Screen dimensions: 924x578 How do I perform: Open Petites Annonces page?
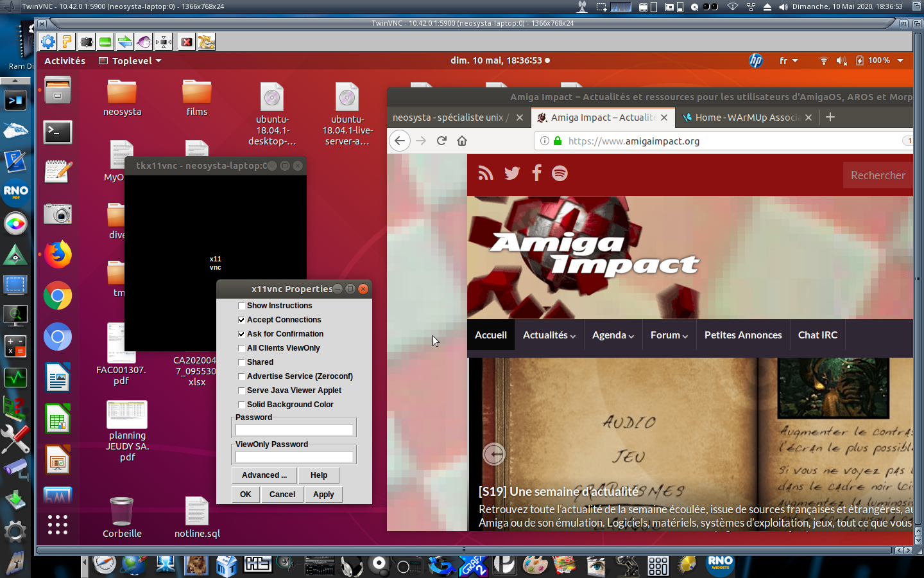tap(743, 335)
